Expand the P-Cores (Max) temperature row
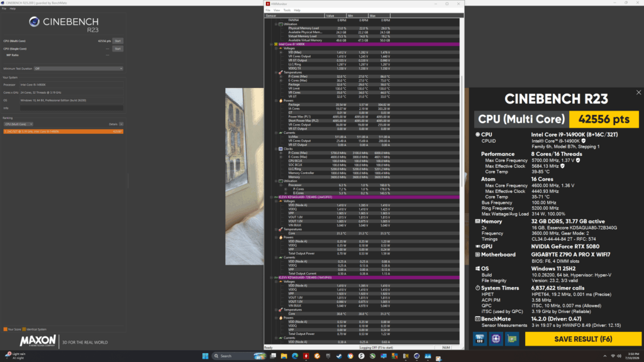644x362 pixels. (x=281, y=77)
